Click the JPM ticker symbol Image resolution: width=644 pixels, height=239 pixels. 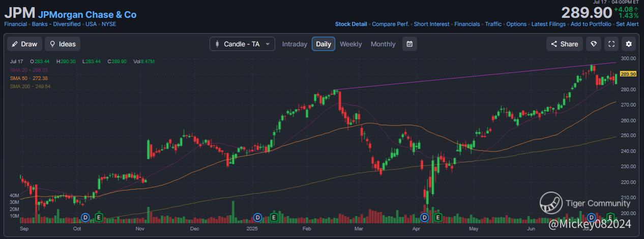tap(19, 14)
